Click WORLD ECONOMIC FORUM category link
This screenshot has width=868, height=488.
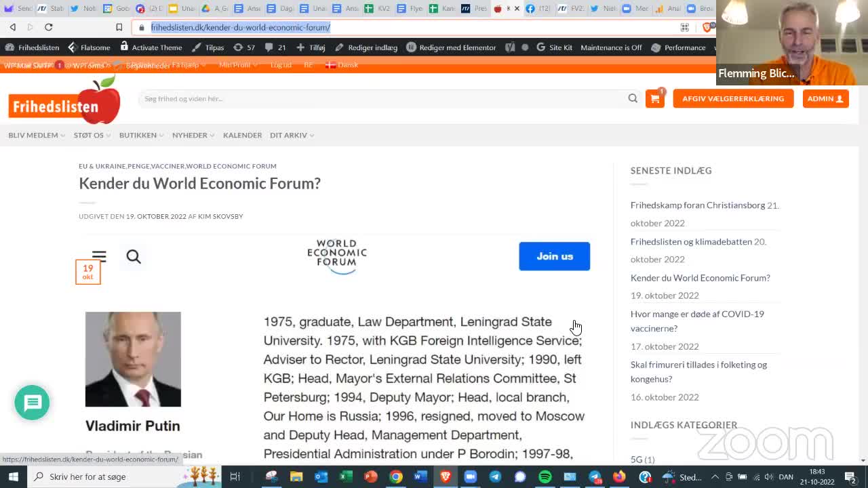pyautogui.click(x=231, y=166)
